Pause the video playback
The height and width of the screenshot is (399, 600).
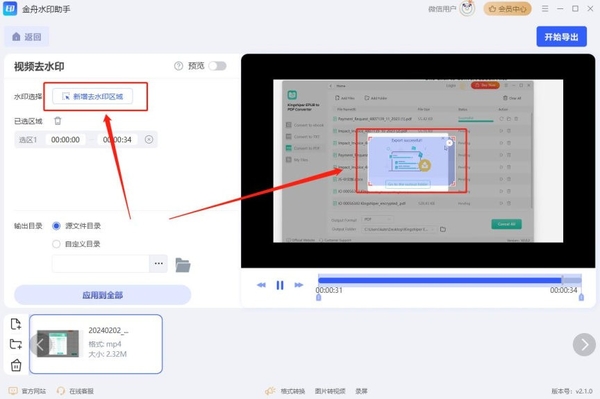click(280, 285)
